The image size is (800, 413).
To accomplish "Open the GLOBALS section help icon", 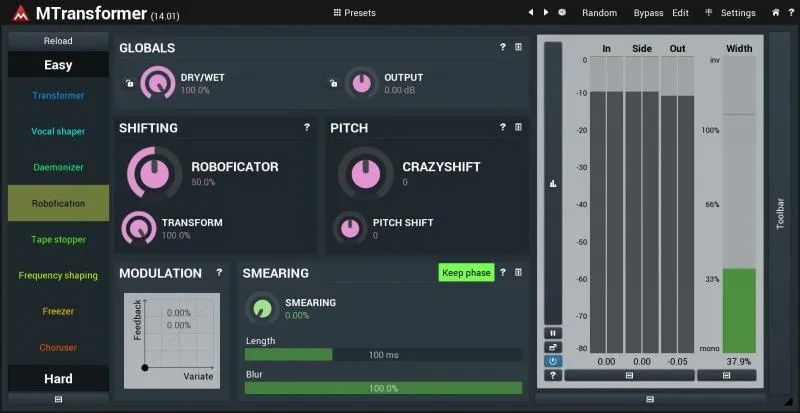I will point(503,47).
